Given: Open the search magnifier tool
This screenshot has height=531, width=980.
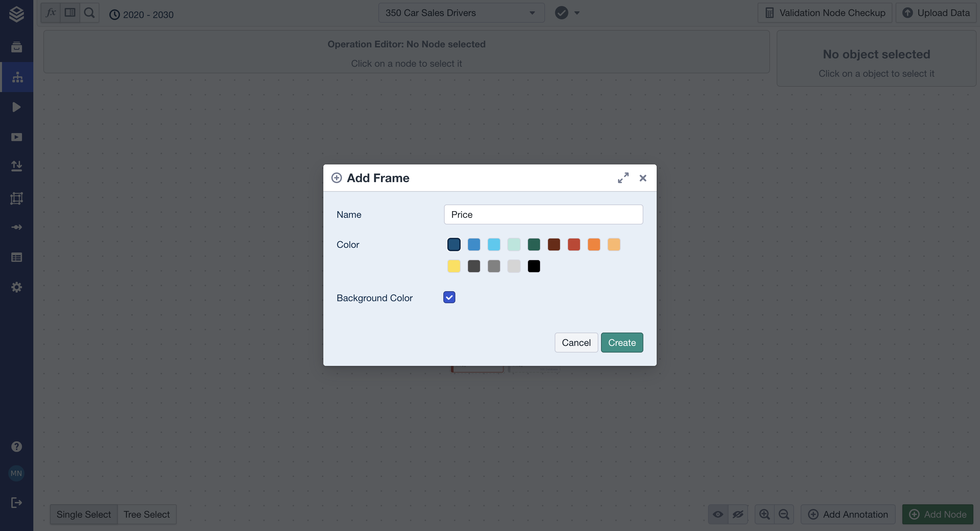Looking at the screenshot, I should pos(89,13).
